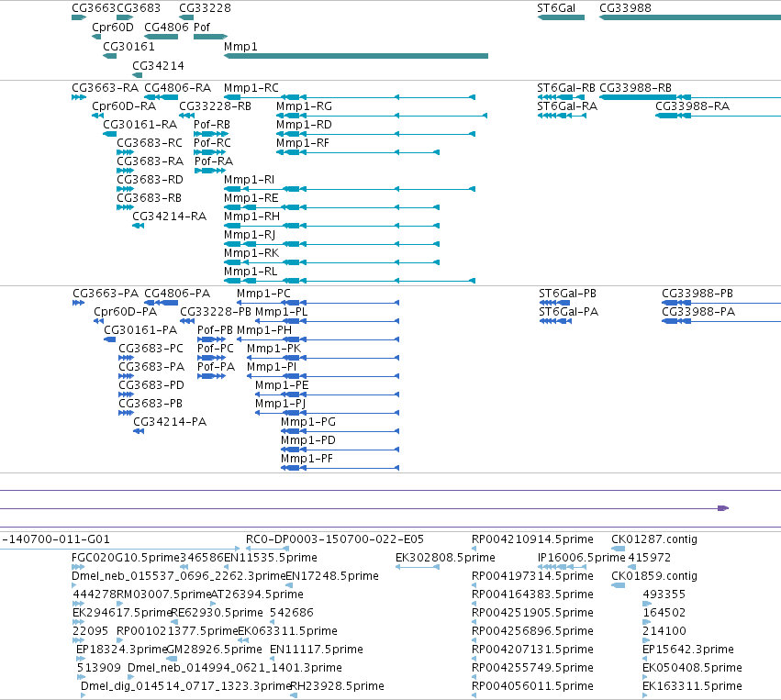Select protein Mmp1-PH
Screen dimensions: 781x700
(318, 339)
